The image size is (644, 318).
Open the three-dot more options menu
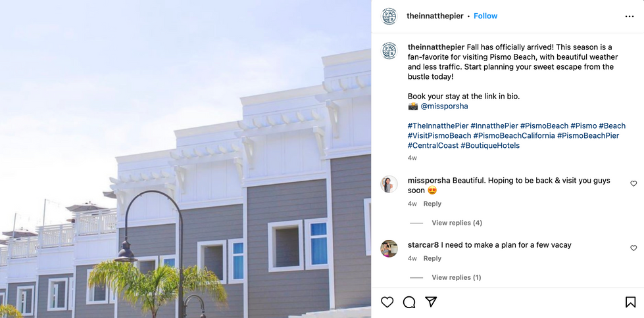pyautogui.click(x=630, y=16)
